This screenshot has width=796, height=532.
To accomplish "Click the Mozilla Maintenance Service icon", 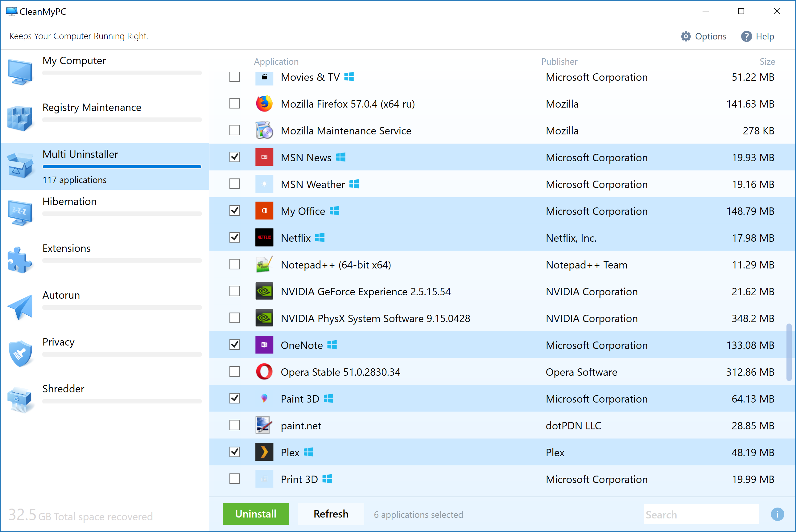I will 264,130.
